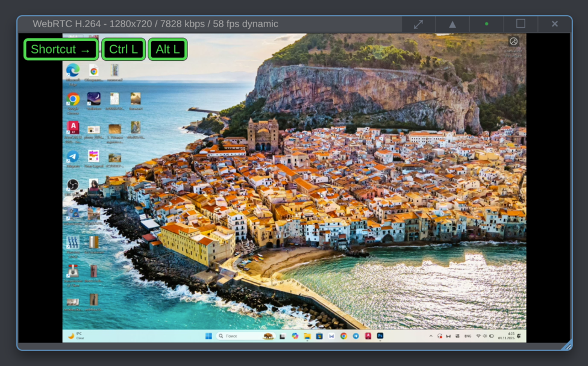The height and width of the screenshot is (366, 588).
Task: Open the Stellarium desktop shortcut
Action: (94, 99)
